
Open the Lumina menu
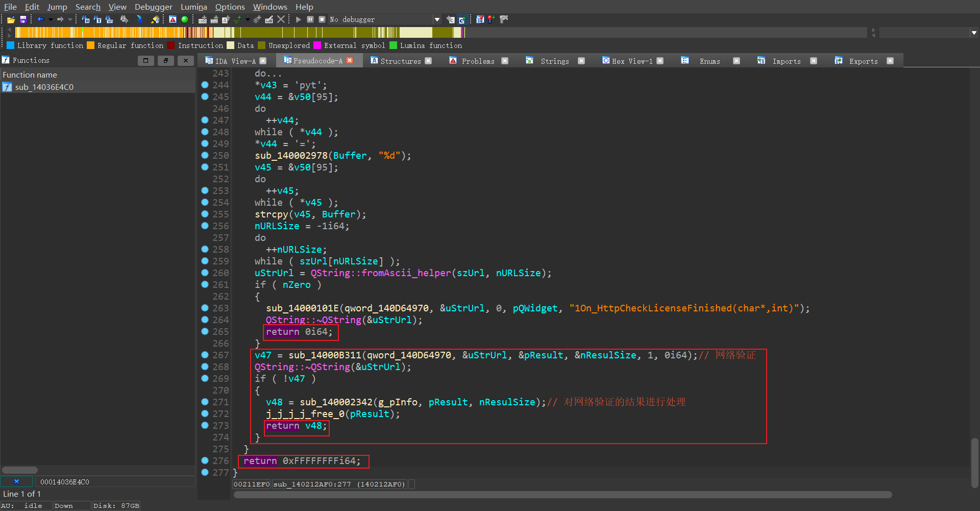pyautogui.click(x=193, y=7)
